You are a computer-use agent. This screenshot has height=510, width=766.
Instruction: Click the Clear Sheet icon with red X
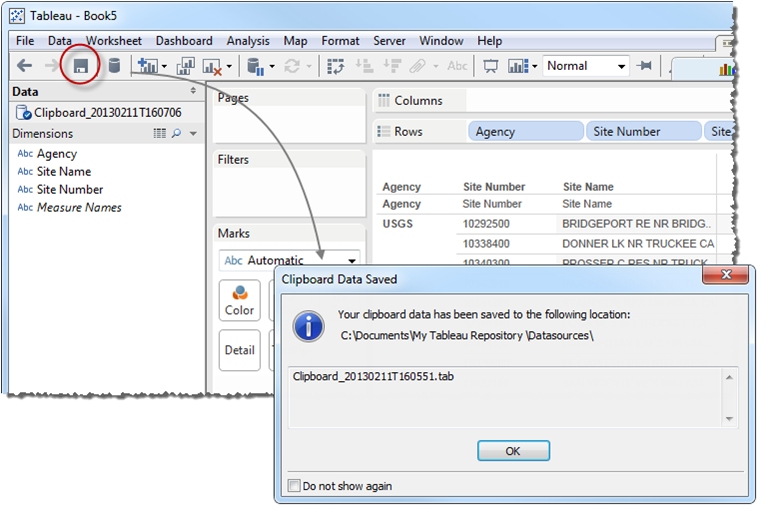(212, 66)
